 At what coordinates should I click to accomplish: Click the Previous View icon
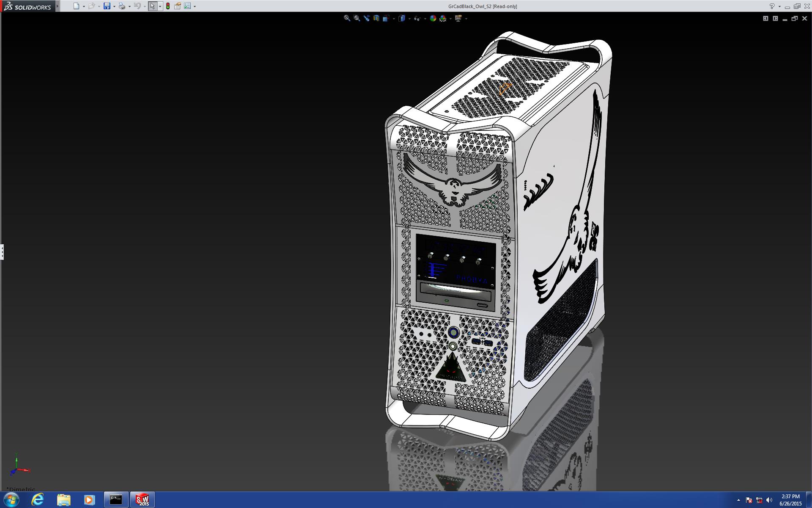click(x=366, y=18)
